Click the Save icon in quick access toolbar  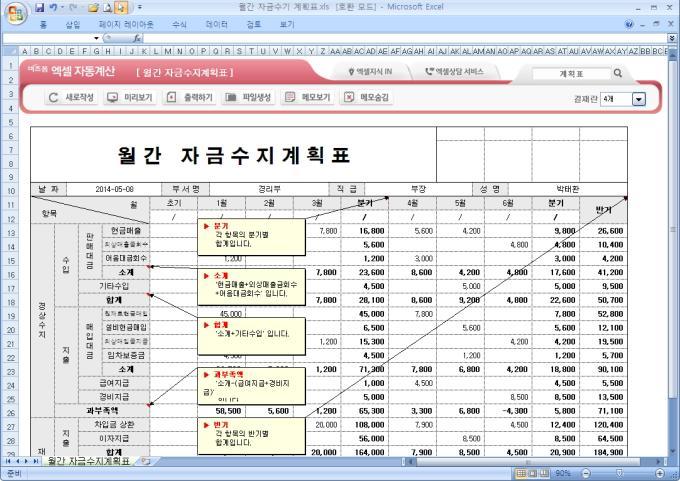(39, 7)
